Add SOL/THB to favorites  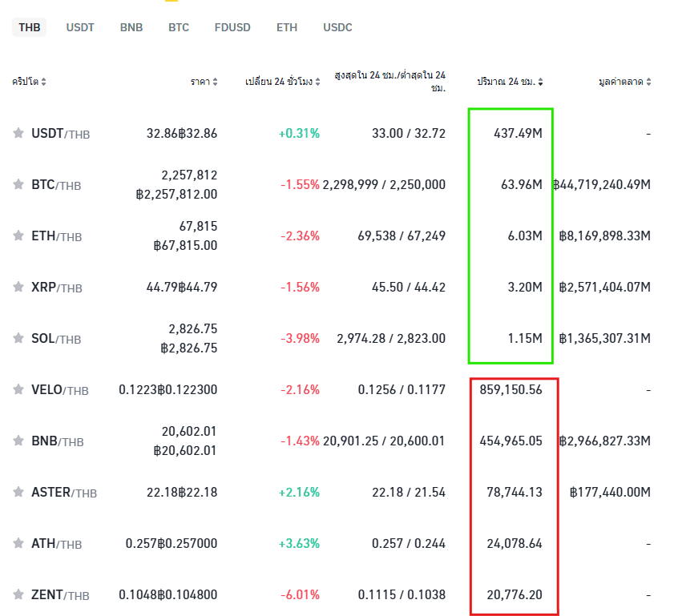click(x=18, y=338)
